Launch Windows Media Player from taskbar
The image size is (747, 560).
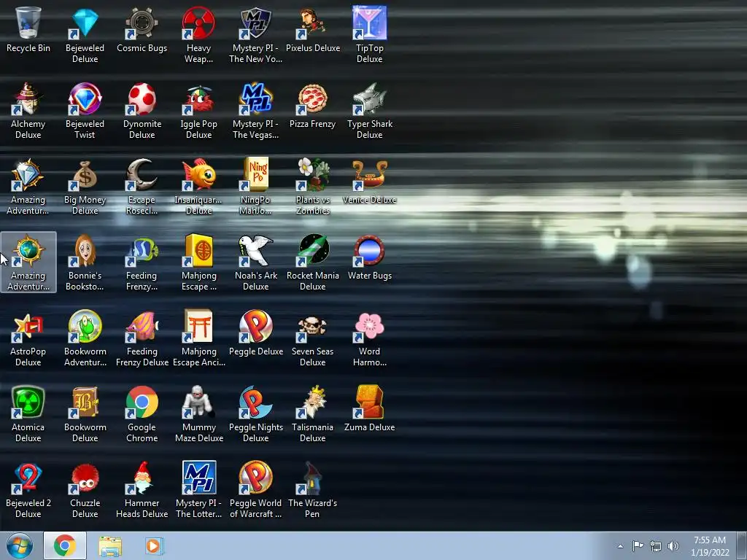tap(153, 545)
